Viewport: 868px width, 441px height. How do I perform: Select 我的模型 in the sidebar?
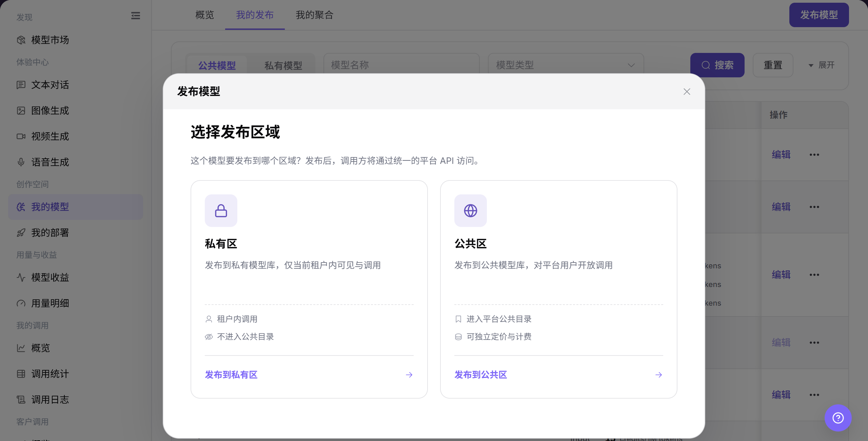coord(76,207)
